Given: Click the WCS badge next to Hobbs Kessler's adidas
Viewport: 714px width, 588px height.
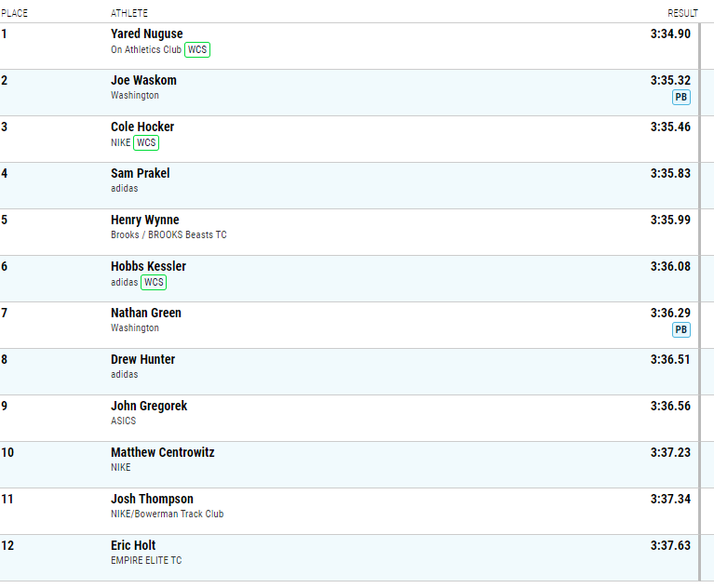Looking at the screenshot, I should [x=154, y=282].
